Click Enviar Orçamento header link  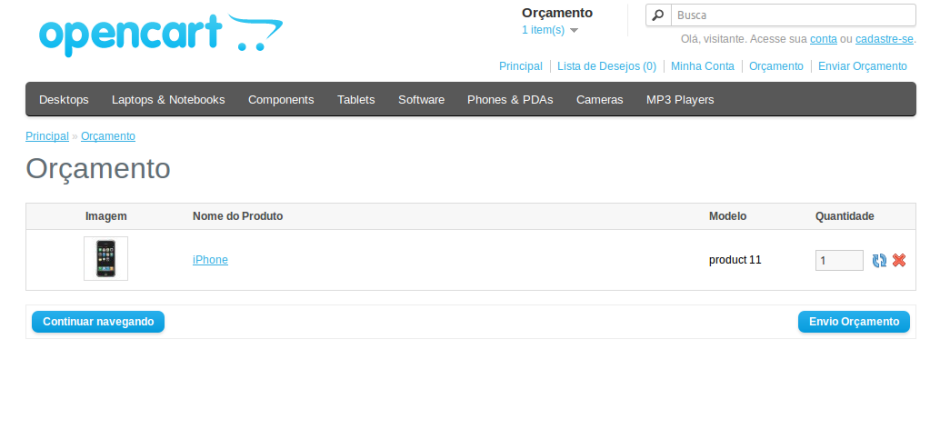click(x=863, y=67)
